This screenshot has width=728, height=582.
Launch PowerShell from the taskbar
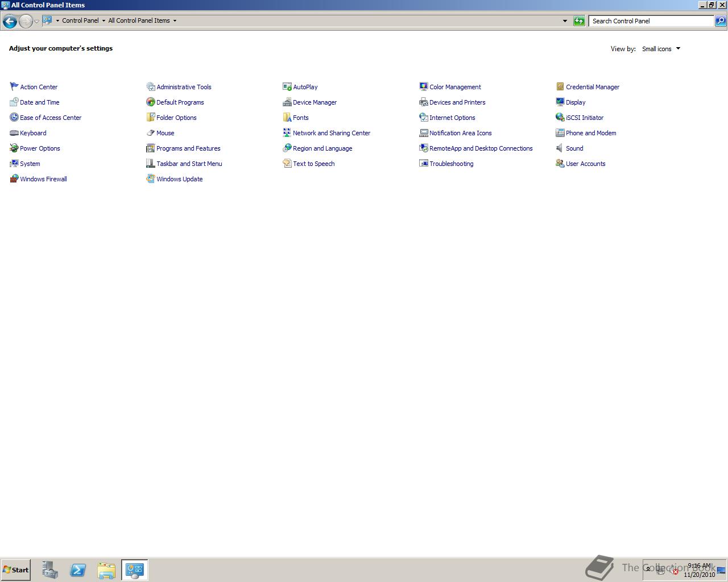(78, 570)
